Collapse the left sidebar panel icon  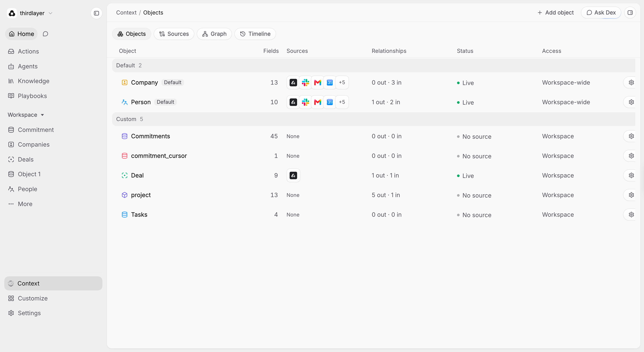pyautogui.click(x=96, y=13)
